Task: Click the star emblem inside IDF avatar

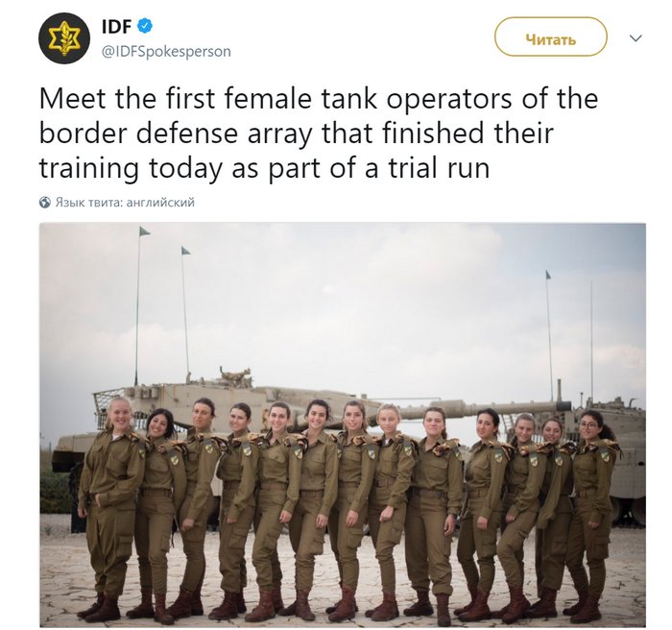Action: point(64,38)
